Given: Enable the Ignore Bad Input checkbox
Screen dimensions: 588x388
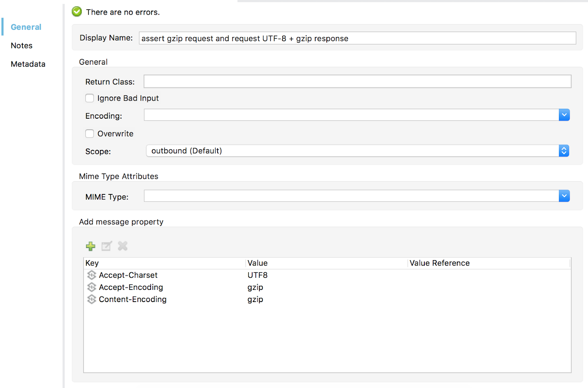Looking at the screenshot, I should click(x=90, y=98).
